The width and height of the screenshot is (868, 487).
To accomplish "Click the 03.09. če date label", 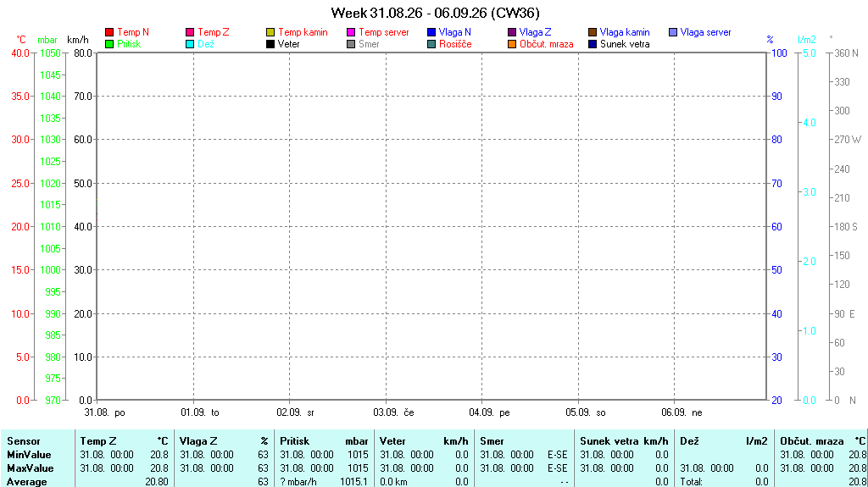I will coord(393,412).
